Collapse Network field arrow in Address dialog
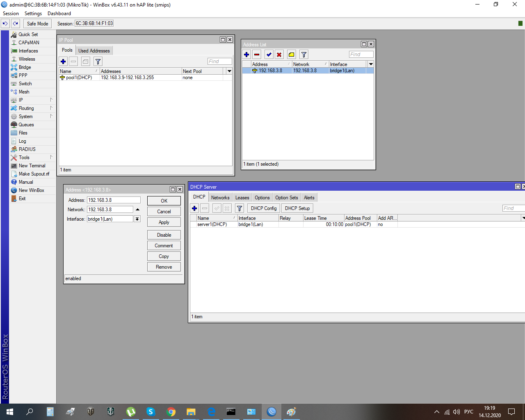 point(137,210)
